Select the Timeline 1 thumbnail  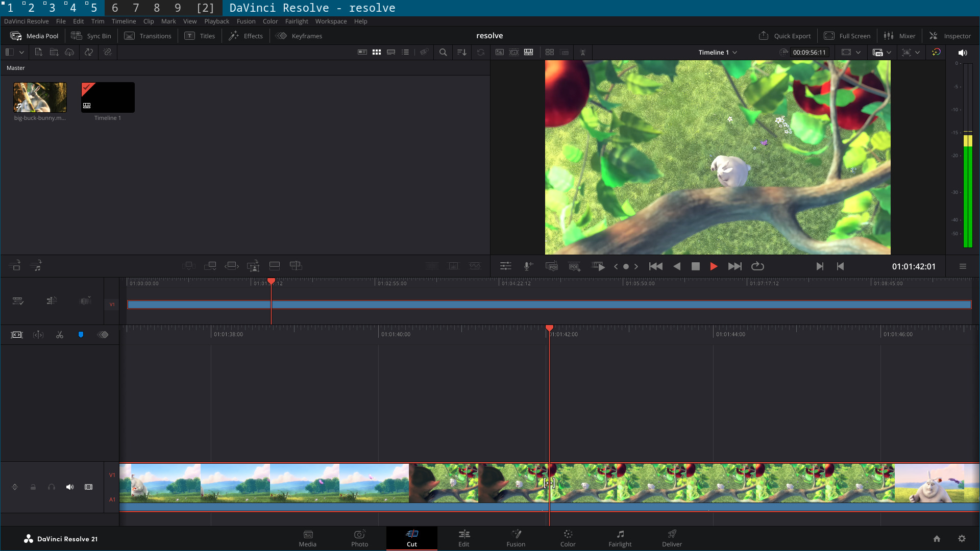pyautogui.click(x=108, y=97)
